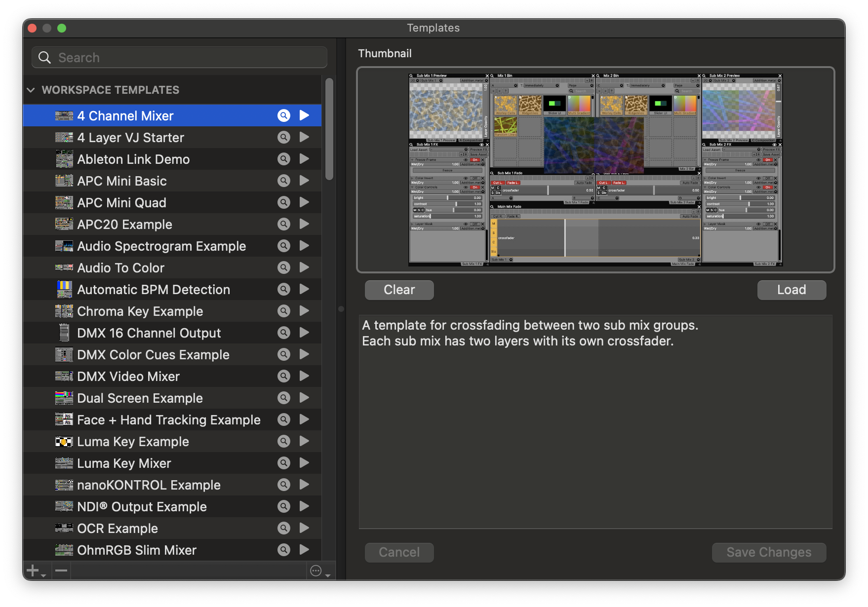Preview the 4 Channel Mixer template magnifier
This screenshot has width=868, height=607.
284,115
